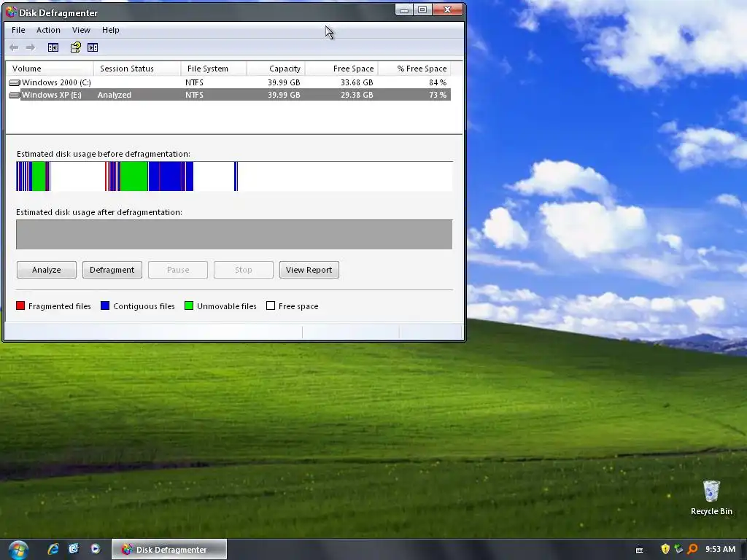Screen dimensions: 747x560
Task: Sort by the % Free Space column header
Action: pyautogui.click(x=414, y=69)
